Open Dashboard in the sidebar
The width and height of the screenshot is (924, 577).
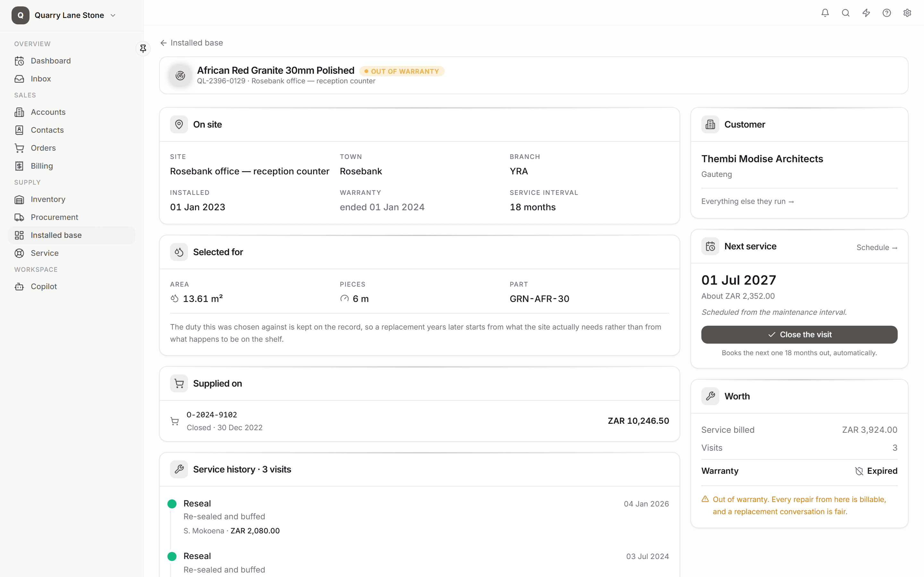point(72,61)
